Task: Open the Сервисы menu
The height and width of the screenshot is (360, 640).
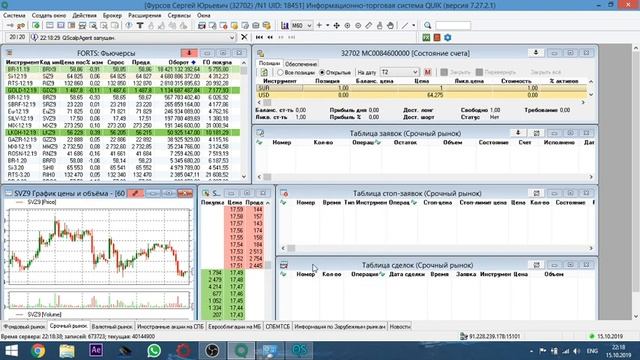Action: click(x=179, y=15)
